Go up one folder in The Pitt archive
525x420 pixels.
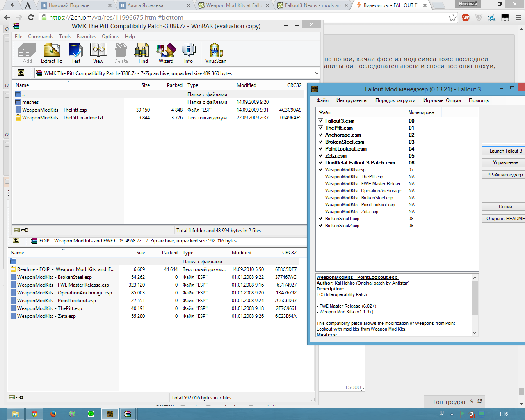coord(21,73)
